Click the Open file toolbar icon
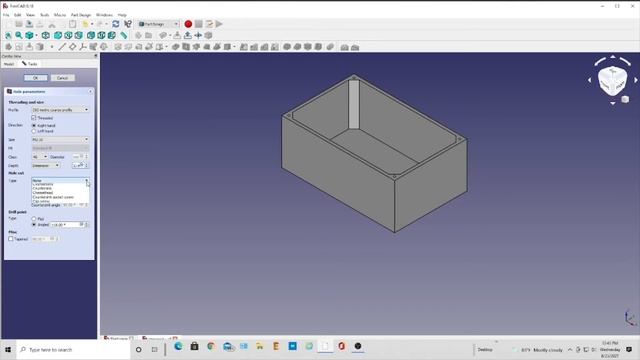The width and height of the screenshot is (640, 360). [19, 24]
